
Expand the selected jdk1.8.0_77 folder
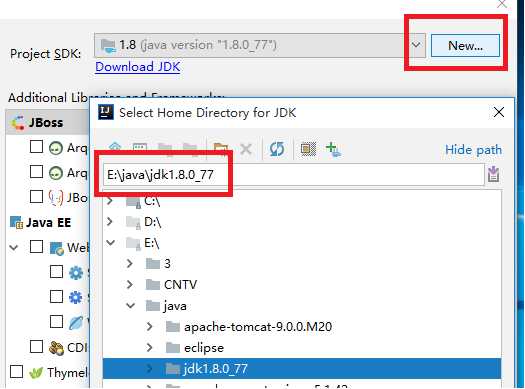point(150,369)
